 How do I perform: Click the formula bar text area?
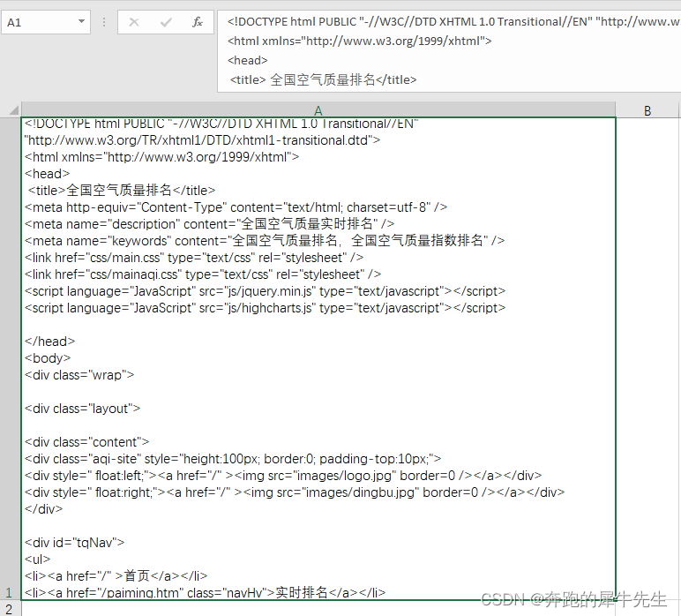tap(449, 51)
